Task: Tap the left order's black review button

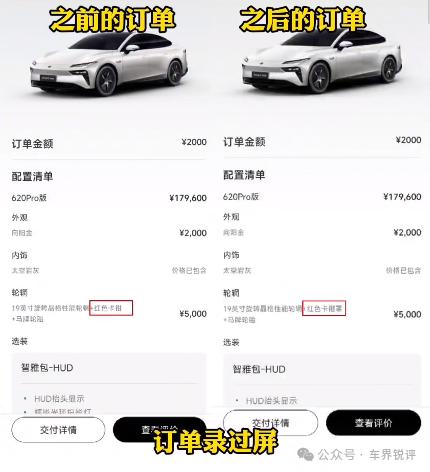Action: [x=159, y=429]
